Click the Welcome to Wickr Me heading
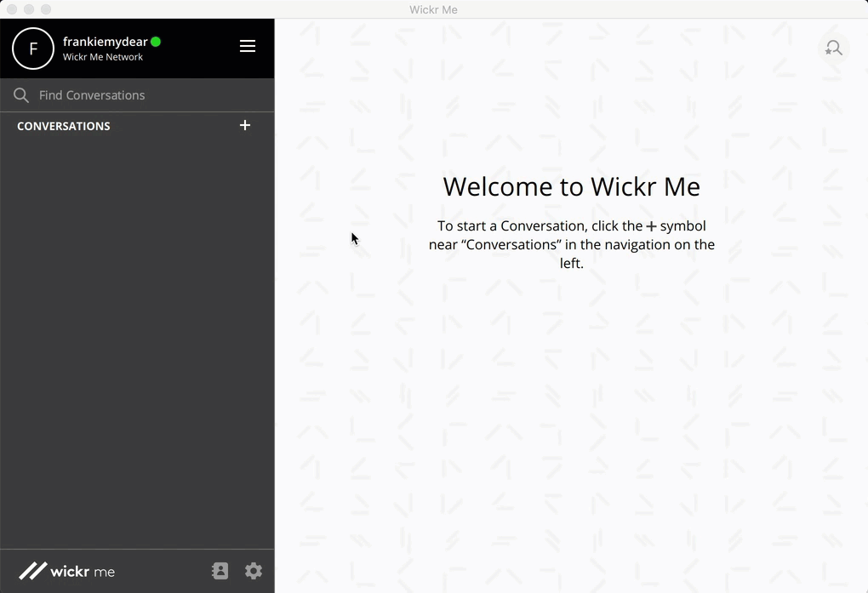Viewport: 868px width, 593px height. click(x=571, y=186)
